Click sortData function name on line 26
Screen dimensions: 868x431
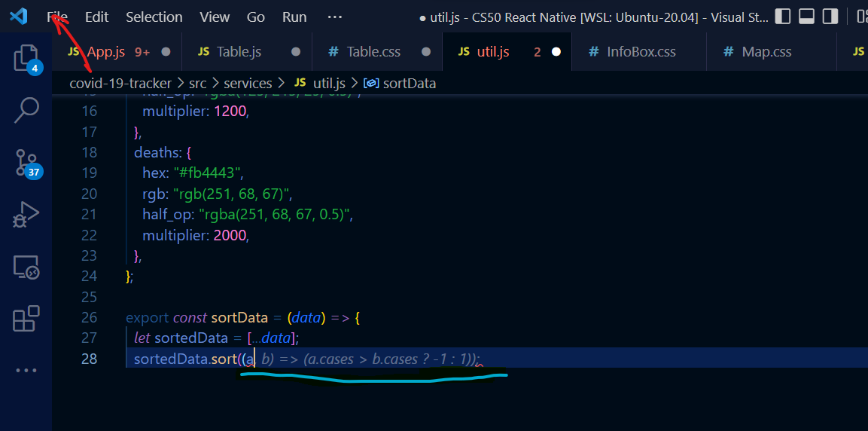coord(239,318)
